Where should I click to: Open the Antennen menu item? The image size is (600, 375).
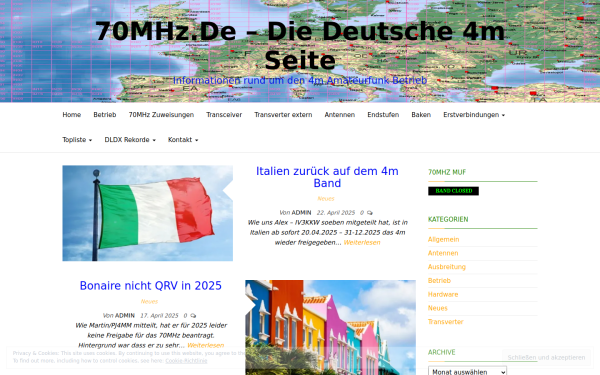pyautogui.click(x=339, y=115)
